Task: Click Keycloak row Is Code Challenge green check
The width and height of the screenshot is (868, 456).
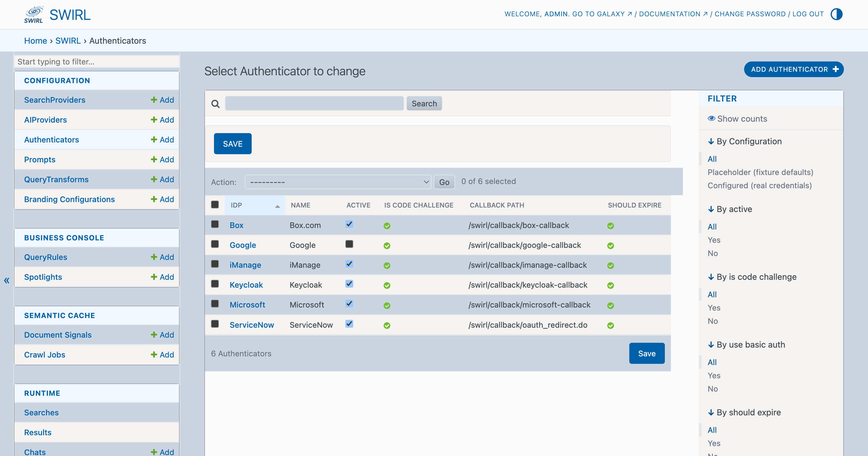Action: click(387, 285)
